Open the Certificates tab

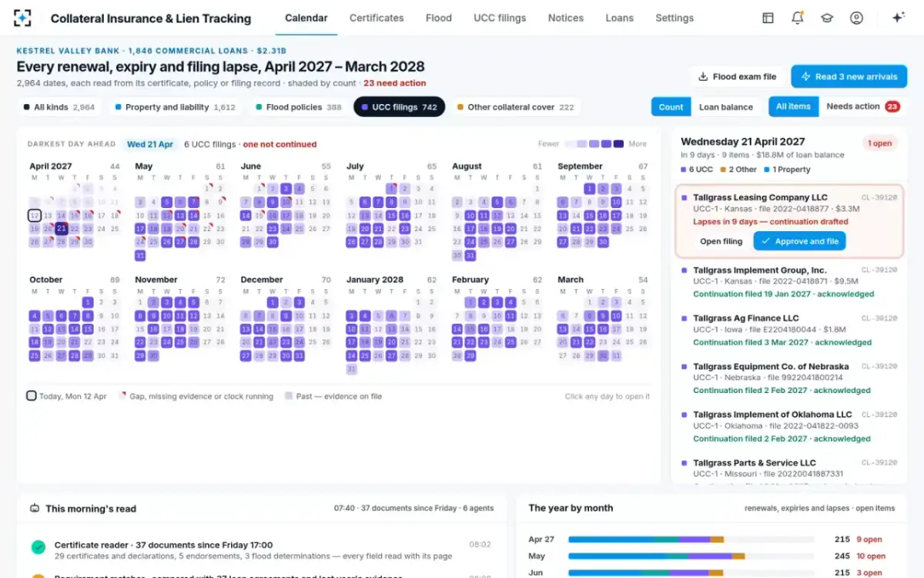[x=377, y=18]
